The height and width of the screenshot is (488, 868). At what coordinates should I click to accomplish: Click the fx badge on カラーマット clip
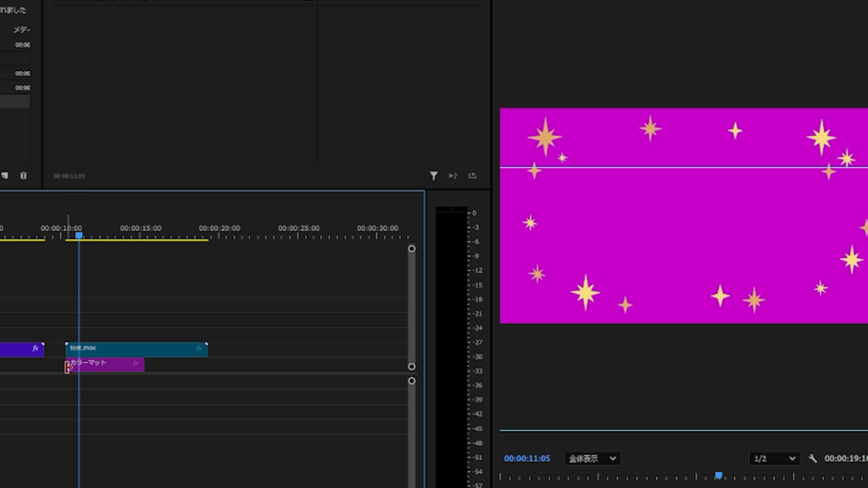[136, 363]
